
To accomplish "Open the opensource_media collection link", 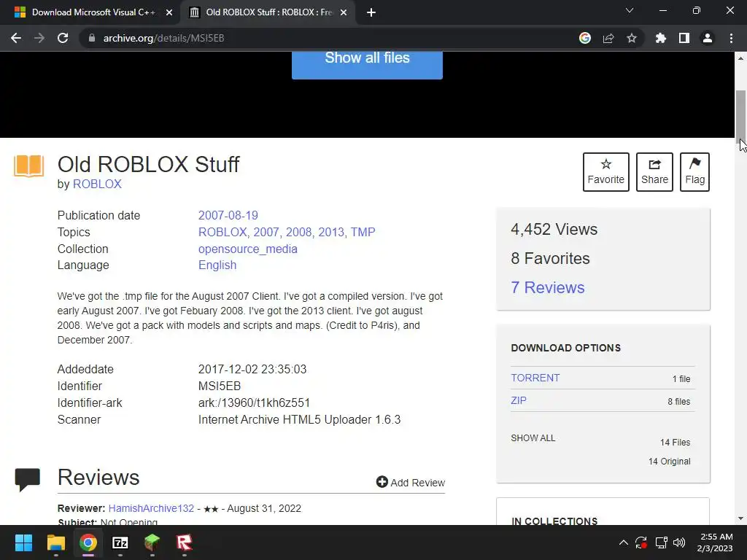I will click(x=248, y=249).
